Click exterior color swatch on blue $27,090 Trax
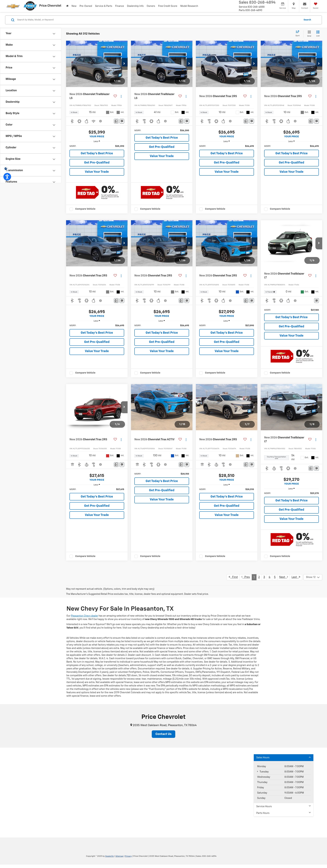Viewport: 327px width, 868px height. 237,292
